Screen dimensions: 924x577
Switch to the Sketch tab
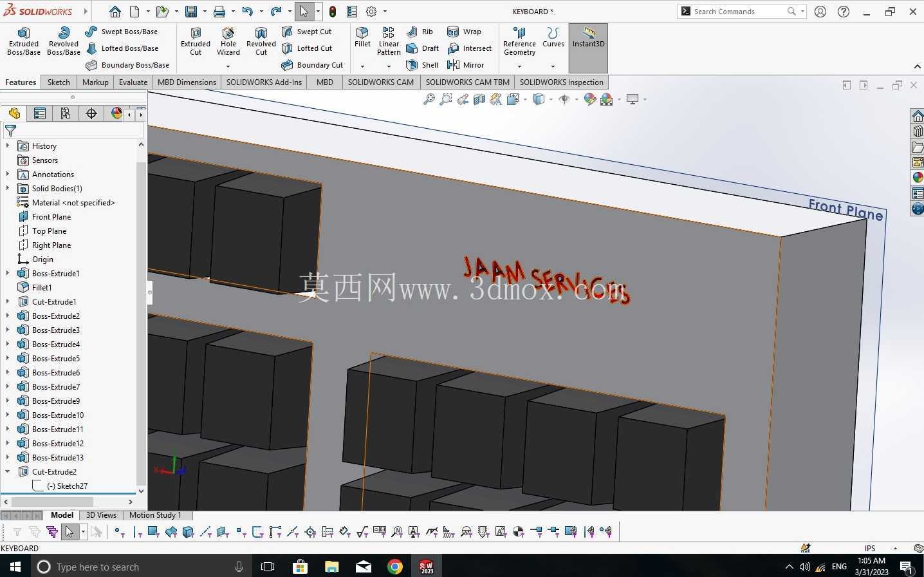59,82
